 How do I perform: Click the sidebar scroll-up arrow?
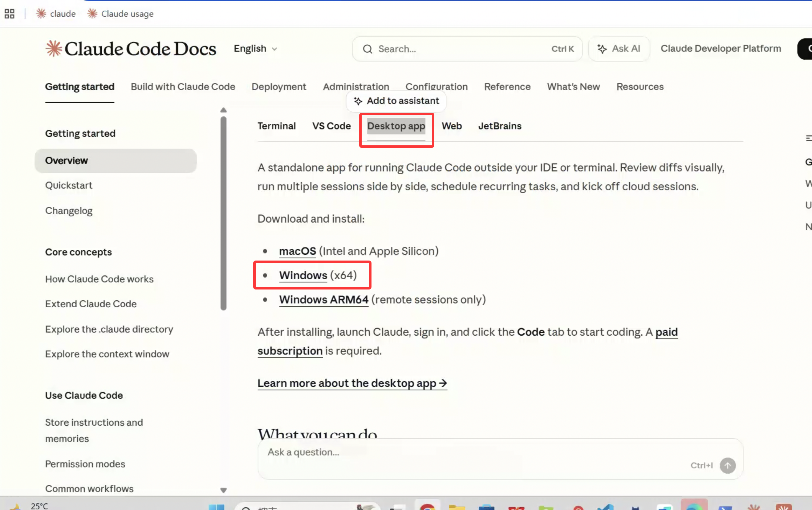(x=223, y=110)
